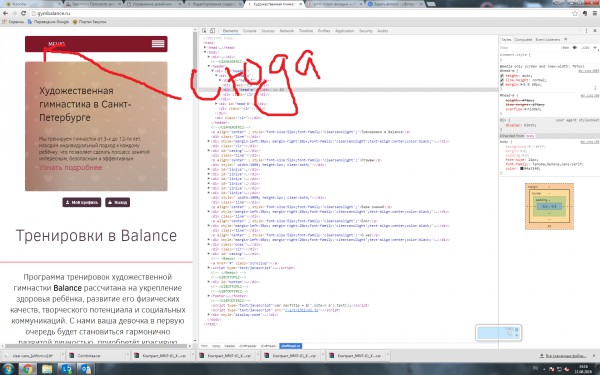Viewport: 600px width, 375px height.
Task: Uncheck the line-height: normal property
Action: (502, 80)
